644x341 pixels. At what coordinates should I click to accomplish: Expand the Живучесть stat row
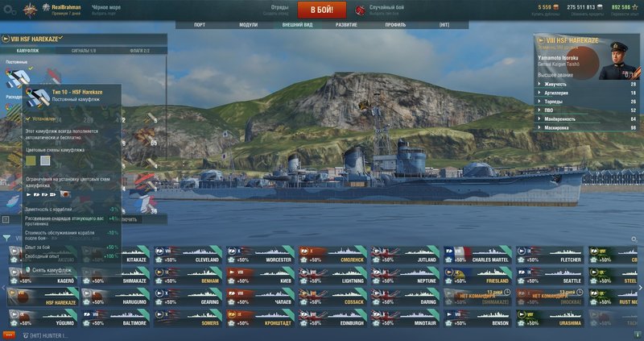coord(587,84)
